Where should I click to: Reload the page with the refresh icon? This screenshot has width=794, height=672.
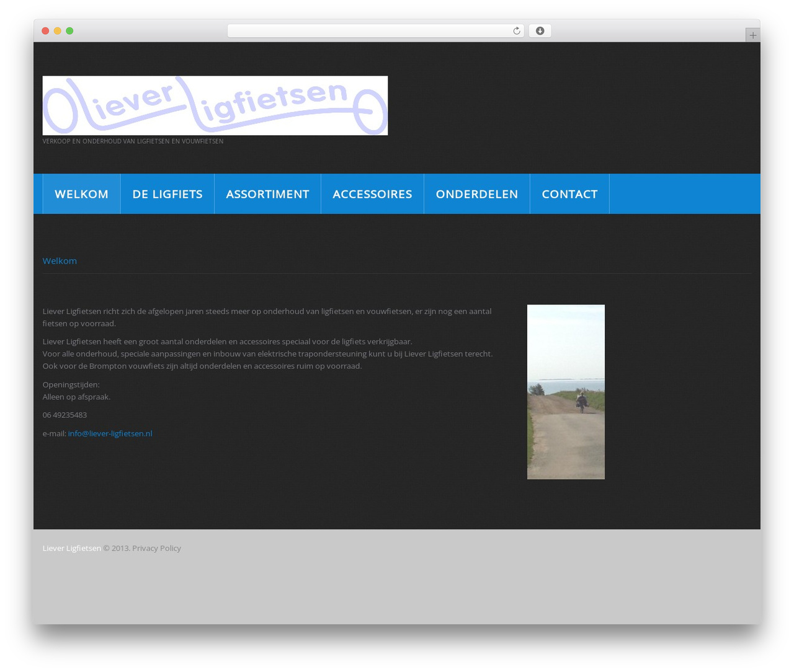coord(516,31)
